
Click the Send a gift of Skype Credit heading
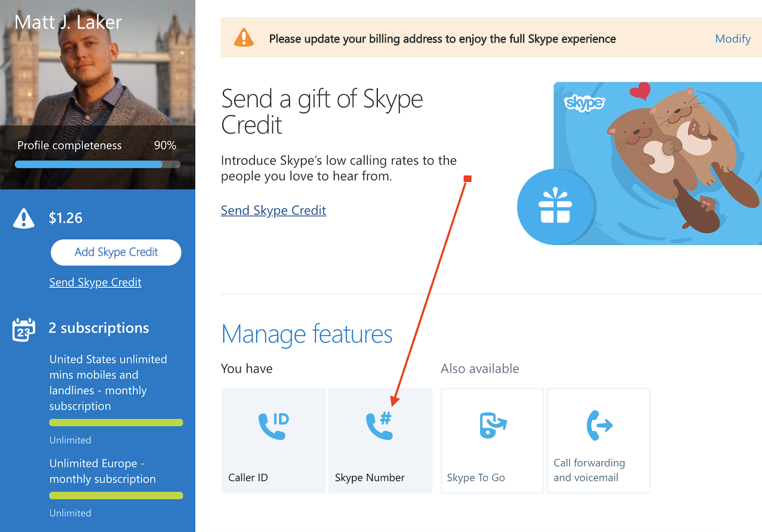[x=322, y=112]
